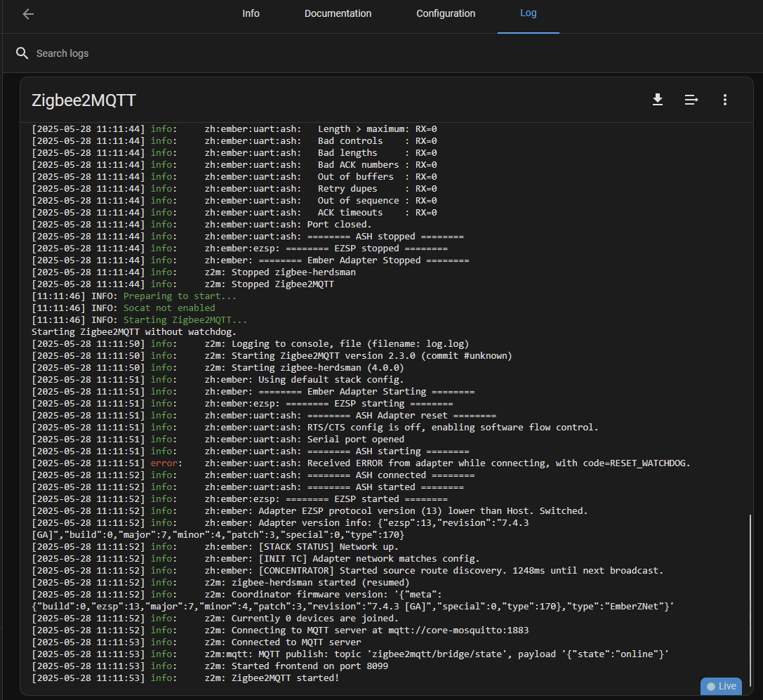The image size is (763, 700).
Task: Click the 'Out of buffers' log line
Action: point(234,177)
